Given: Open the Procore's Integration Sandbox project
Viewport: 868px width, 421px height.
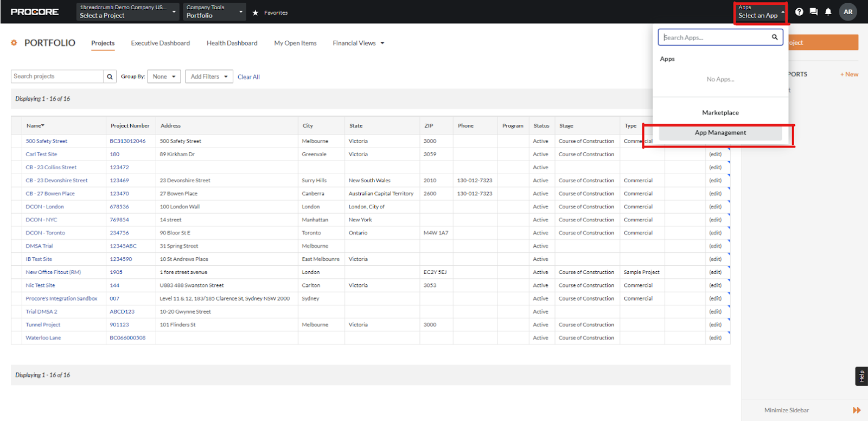Looking at the screenshot, I should (x=61, y=298).
